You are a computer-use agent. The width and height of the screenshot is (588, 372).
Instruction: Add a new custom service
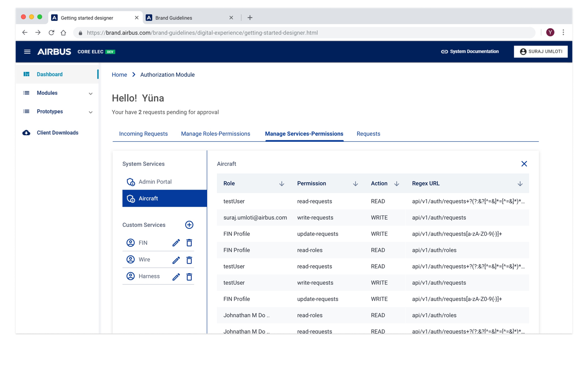[189, 225]
